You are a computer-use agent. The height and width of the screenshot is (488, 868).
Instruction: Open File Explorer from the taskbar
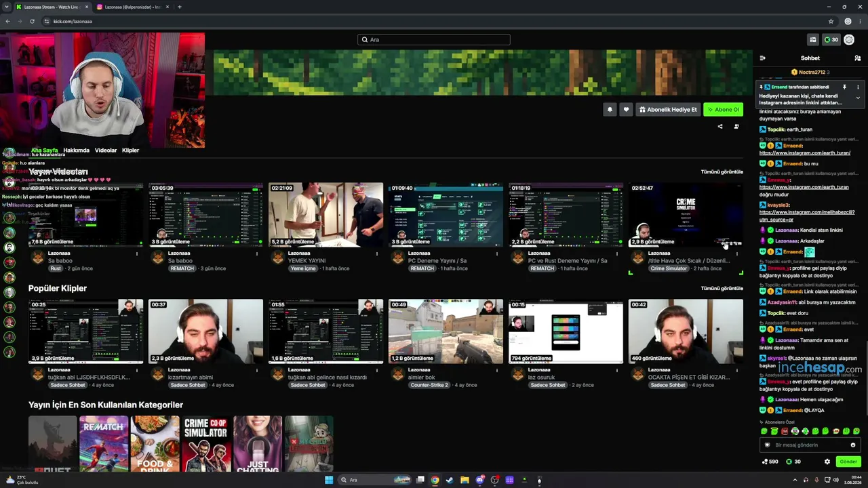tap(465, 480)
